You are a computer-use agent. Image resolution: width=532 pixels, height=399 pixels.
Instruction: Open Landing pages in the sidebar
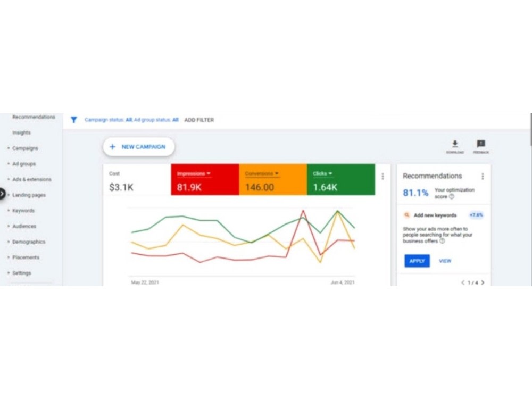[29, 195]
